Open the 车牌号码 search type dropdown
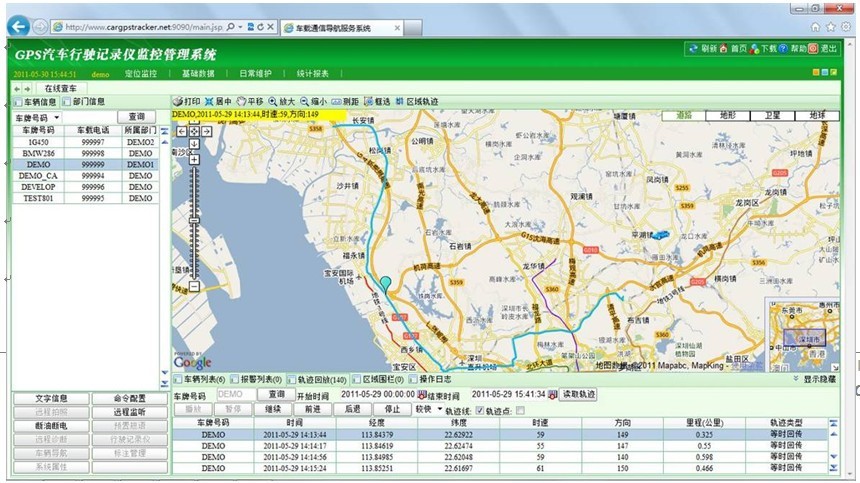The width and height of the screenshot is (860, 483). (56, 117)
